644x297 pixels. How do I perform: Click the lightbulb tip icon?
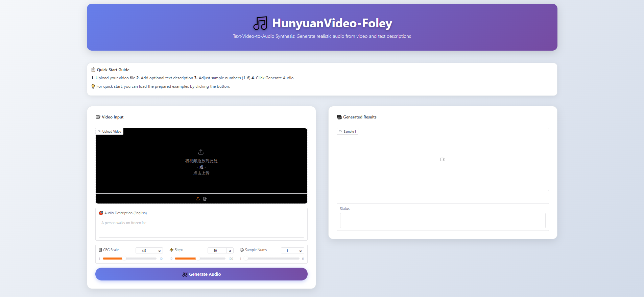(93, 86)
